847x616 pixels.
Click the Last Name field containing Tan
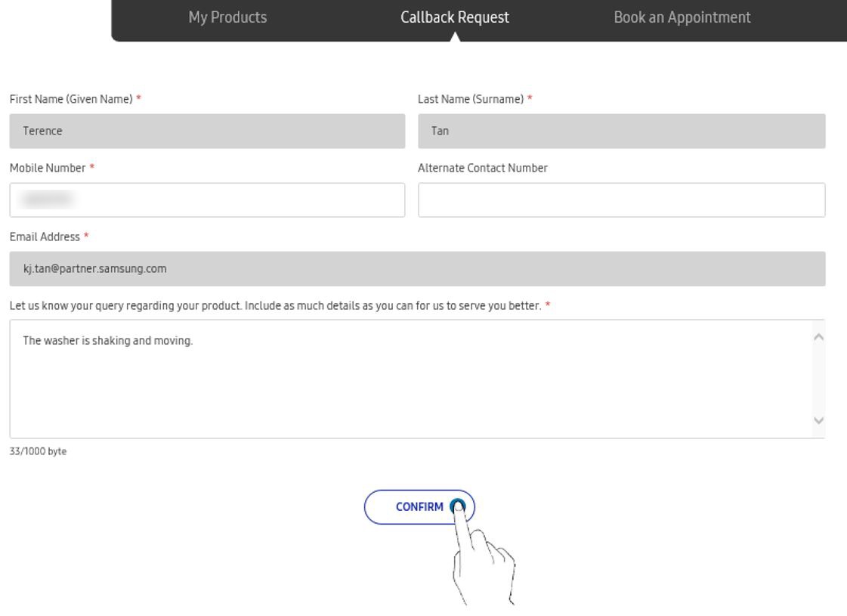622,131
